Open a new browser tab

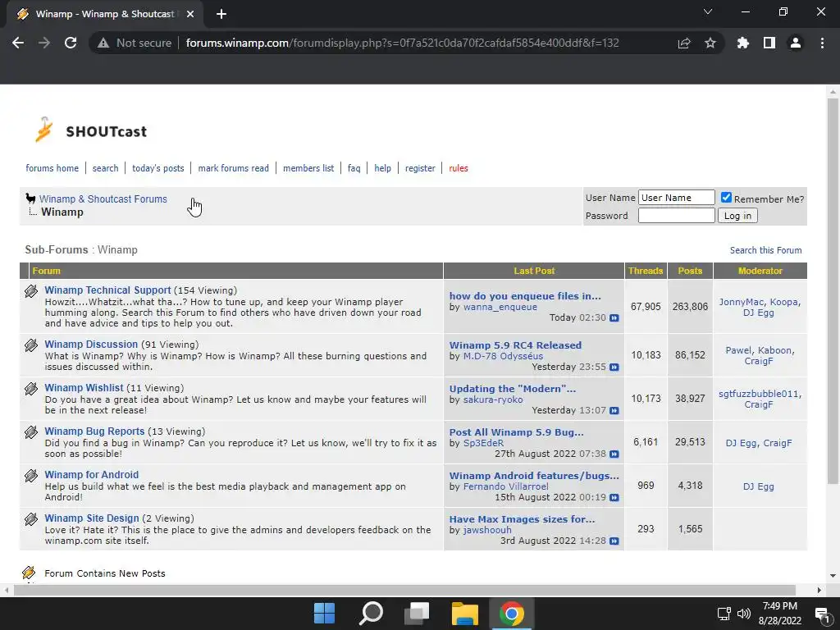(221, 14)
